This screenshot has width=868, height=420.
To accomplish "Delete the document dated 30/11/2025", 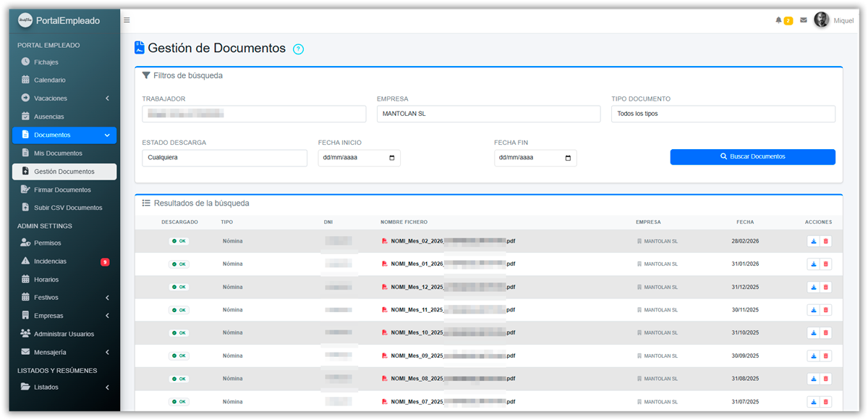I will click(826, 310).
